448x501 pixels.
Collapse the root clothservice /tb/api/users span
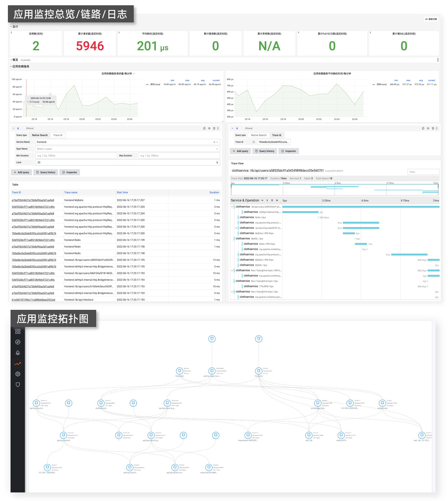pyautogui.click(x=232, y=207)
